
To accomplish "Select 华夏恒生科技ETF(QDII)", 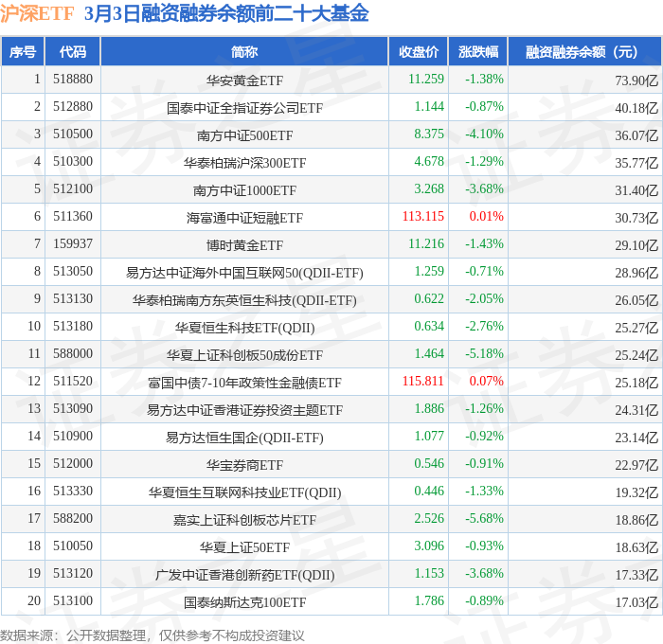I will pyautogui.click(x=244, y=328).
